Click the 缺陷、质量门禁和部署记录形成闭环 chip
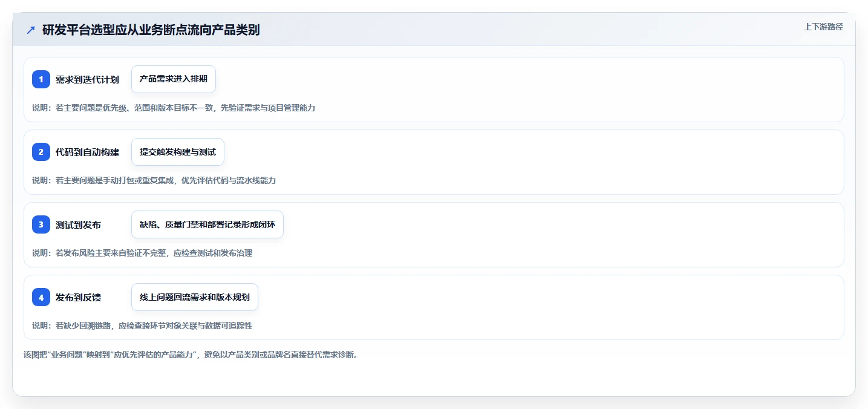Image resolution: width=868 pixels, height=409 pixels. point(207,224)
